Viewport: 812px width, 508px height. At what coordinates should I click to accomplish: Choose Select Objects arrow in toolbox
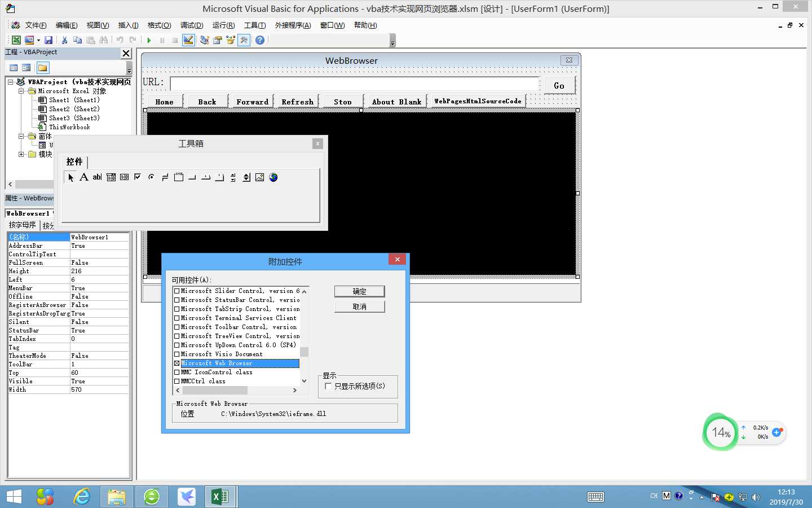[70, 177]
